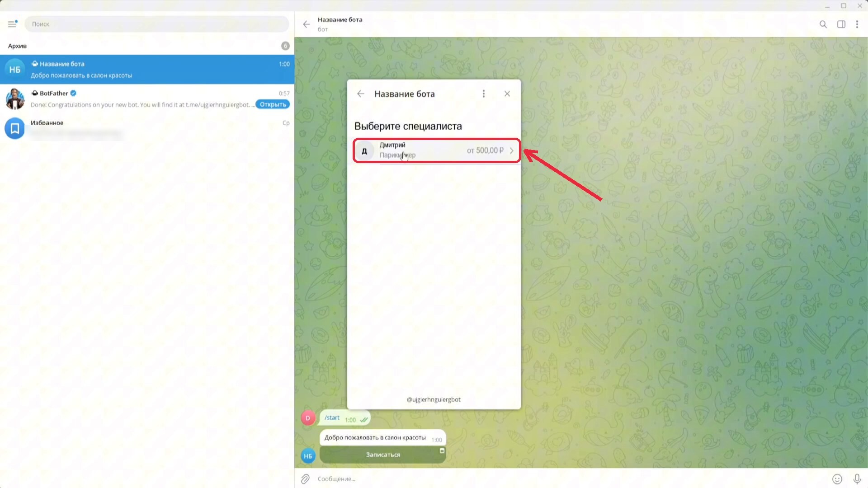The width and height of the screenshot is (868, 488).
Task: Open the mini app three-dot menu
Action: [x=484, y=94]
